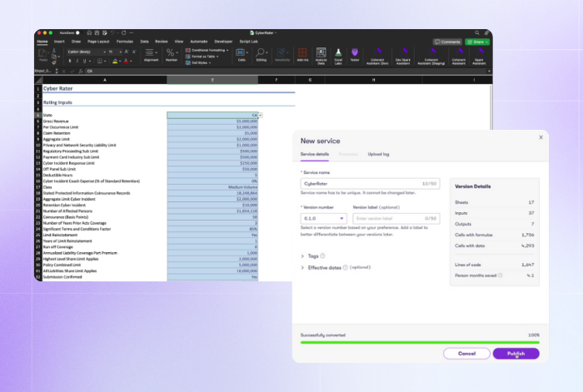Click the purple Tester icon
The height and width of the screenshot is (392, 583).
355,55
